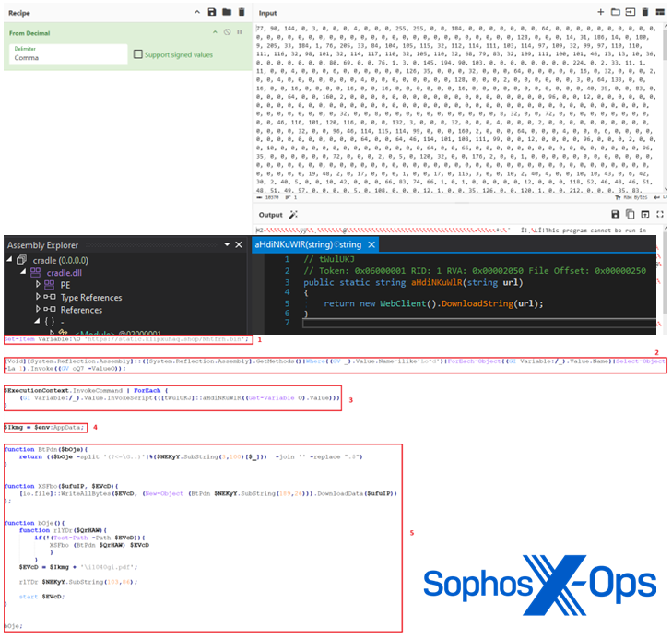Open folder as input icon
Viewport: 672px width, 639px height.
[x=616, y=12]
